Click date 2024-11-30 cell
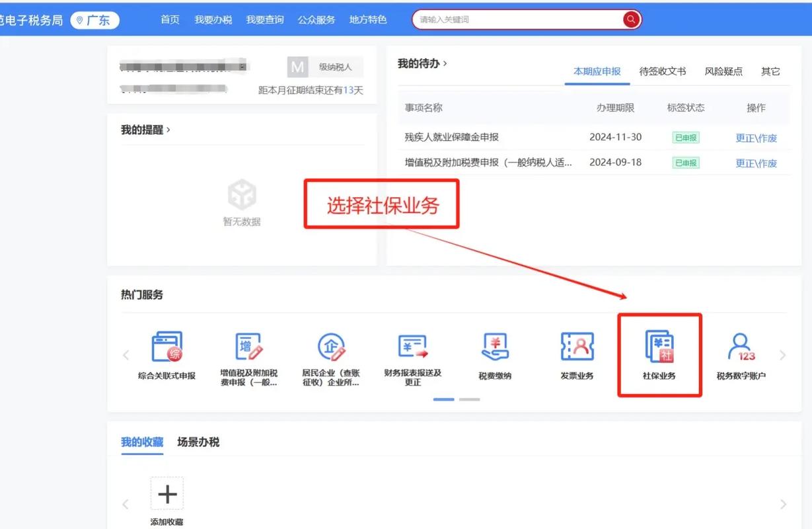The height and width of the screenshot is (529, 812). click(x=615, y=138)
